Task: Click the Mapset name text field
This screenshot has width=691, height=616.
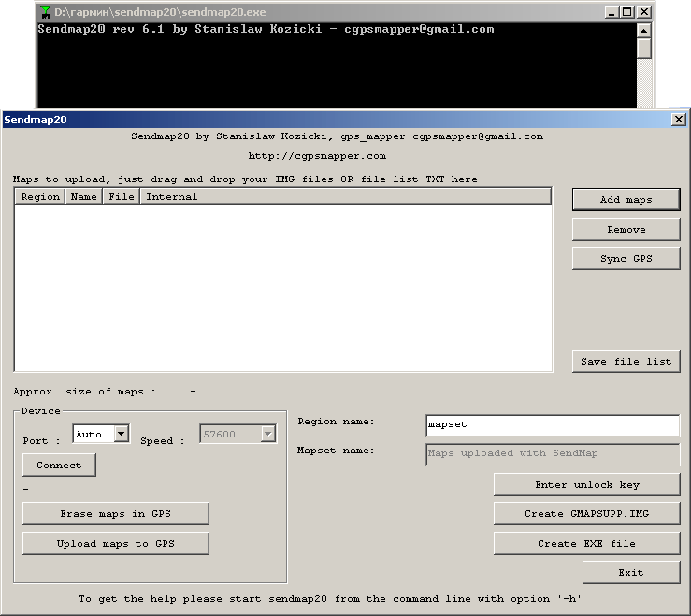Action: coord(552,453)
